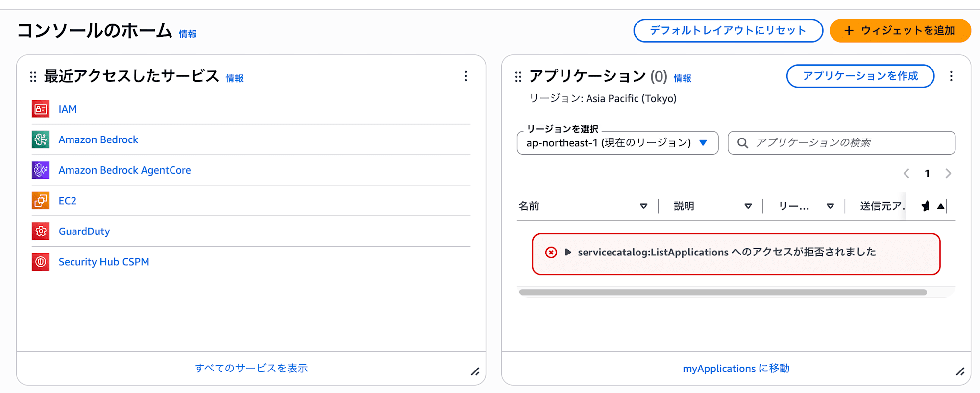Click the GuardDuty service icon
Viewport: 980px width, 393px height.
coord(41,231)
